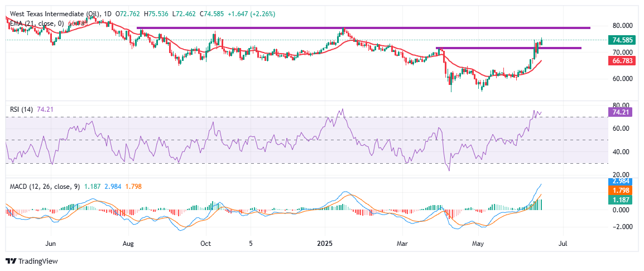Click the blue 2.984 MACD tag on axis

pyautogui.click(x=622, y=182)
